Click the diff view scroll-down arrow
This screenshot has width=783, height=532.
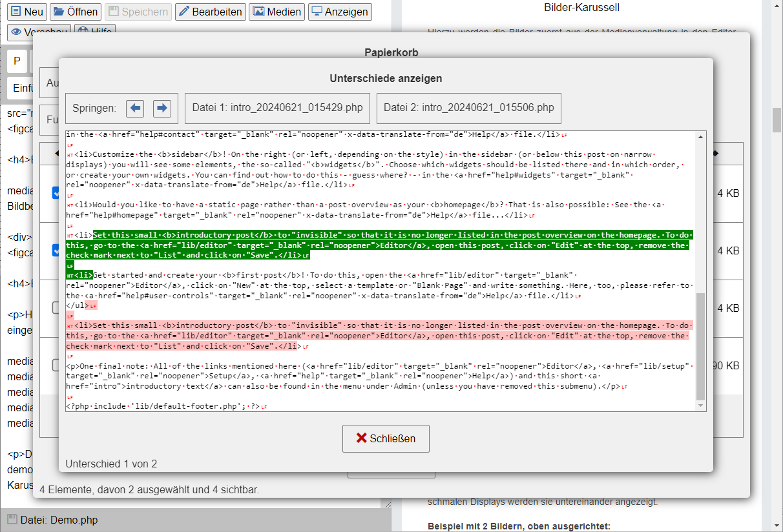(x=701, y=405)
